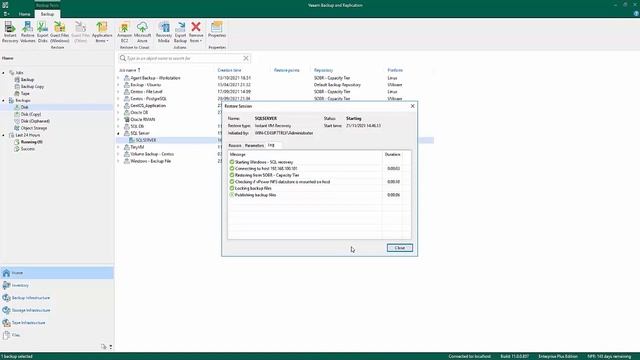Viewport: 640px width, 360px height.
Task: Open the Application Items dropdown
Action: coord(102,32)
